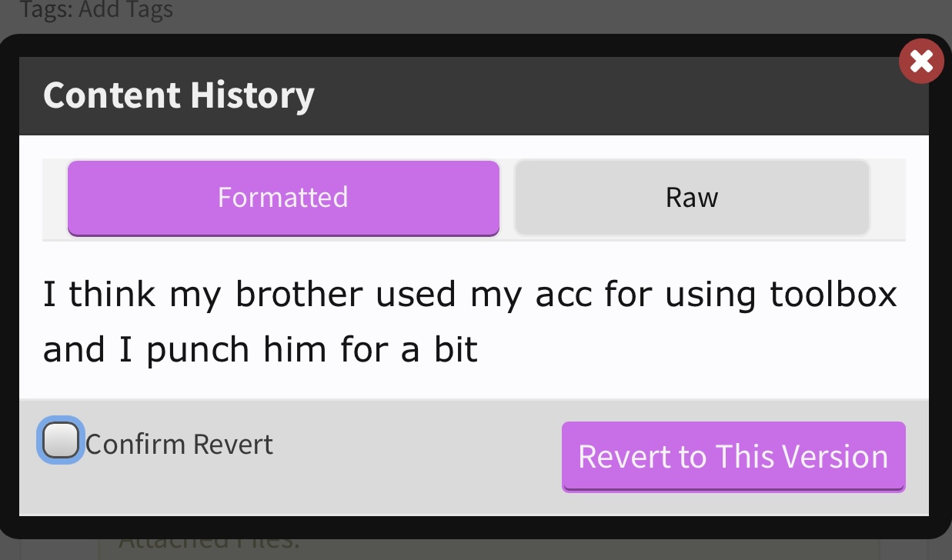Select the Formatted view tab
The height and width of the screenshot is (560, 952).
[x=283, y=198]
